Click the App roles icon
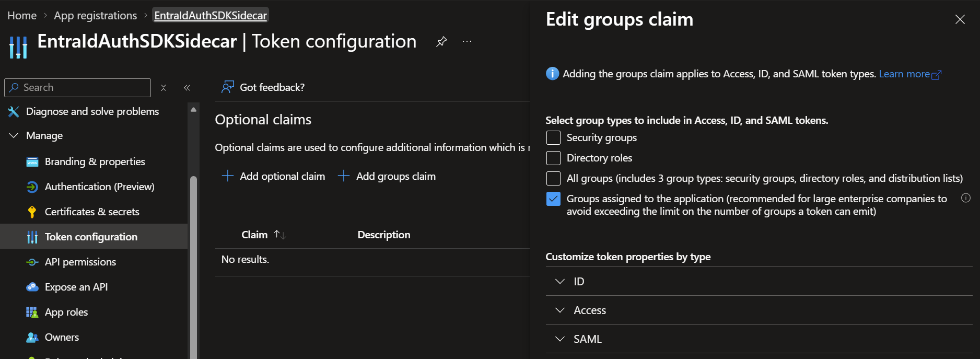 click(x=32, y=312)
